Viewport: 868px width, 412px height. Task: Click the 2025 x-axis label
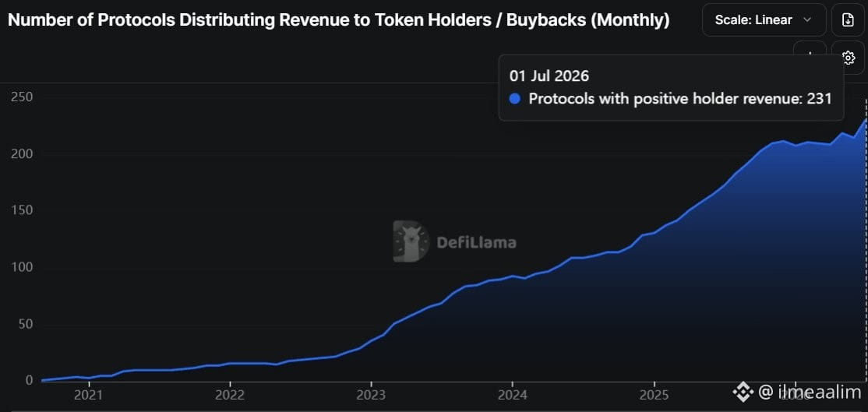(x=655, y=396)
